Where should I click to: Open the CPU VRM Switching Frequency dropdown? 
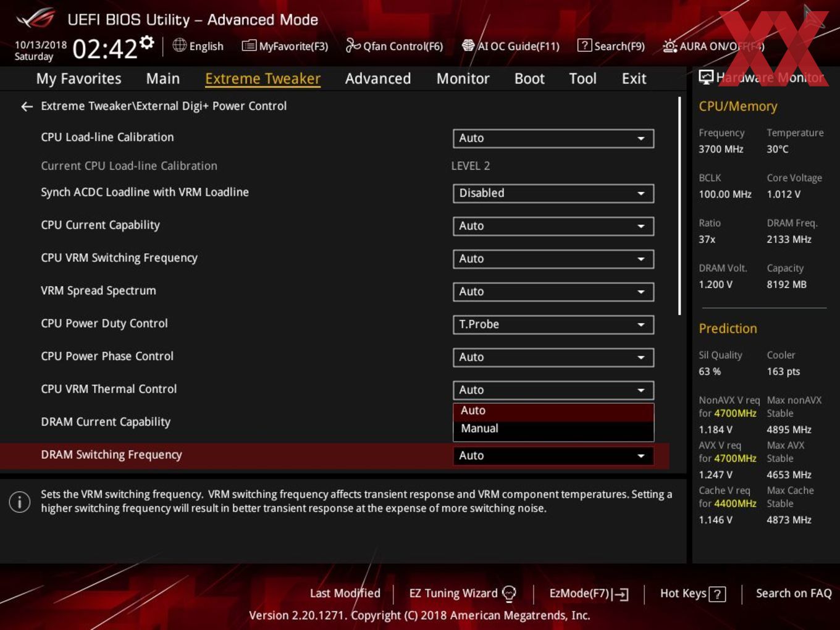tap(553, 259)
